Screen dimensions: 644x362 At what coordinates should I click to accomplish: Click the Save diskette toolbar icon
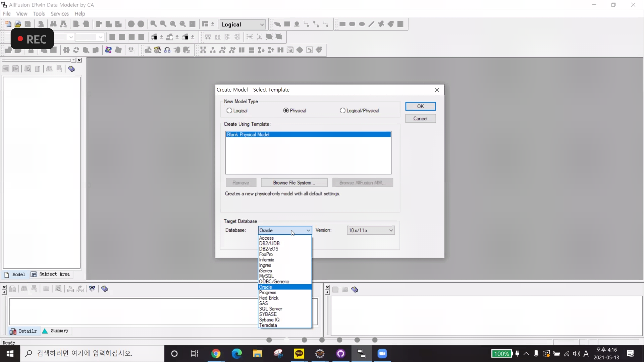pyautogui.click(x=28, y=24)
